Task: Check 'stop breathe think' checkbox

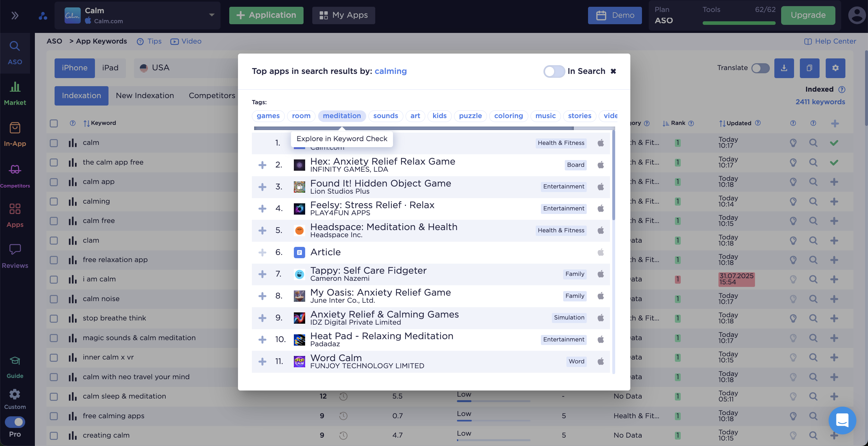Action: click(54, 318)
